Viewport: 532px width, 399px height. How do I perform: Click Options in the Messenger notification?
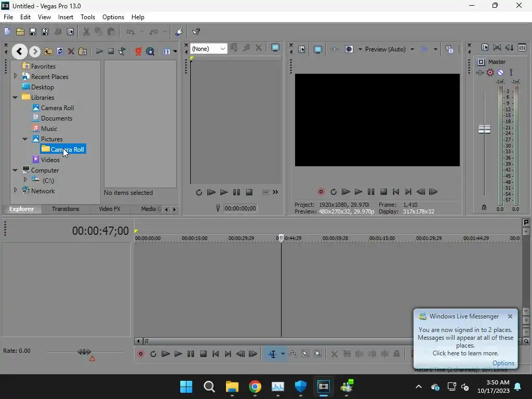(x=503, y=363)
